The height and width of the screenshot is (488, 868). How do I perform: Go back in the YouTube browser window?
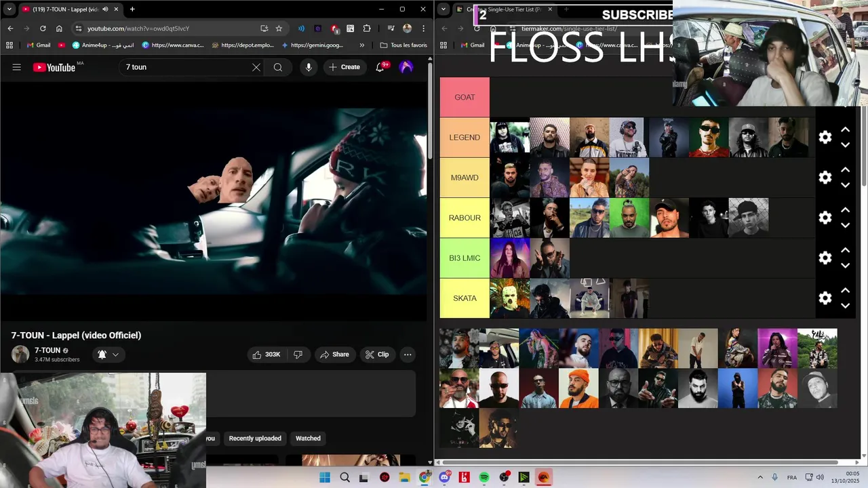(10, 28)
